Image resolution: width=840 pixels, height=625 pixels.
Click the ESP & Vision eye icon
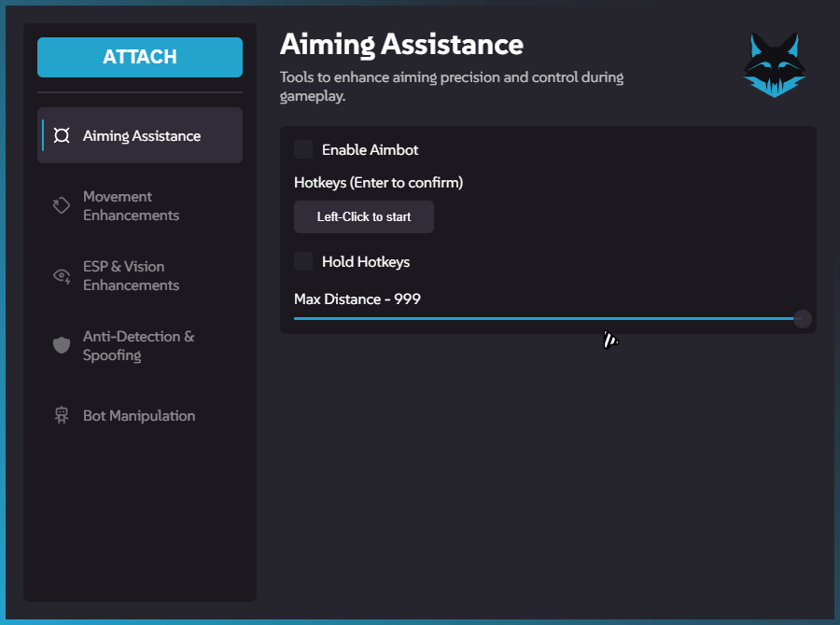click(x=62, y=276)
